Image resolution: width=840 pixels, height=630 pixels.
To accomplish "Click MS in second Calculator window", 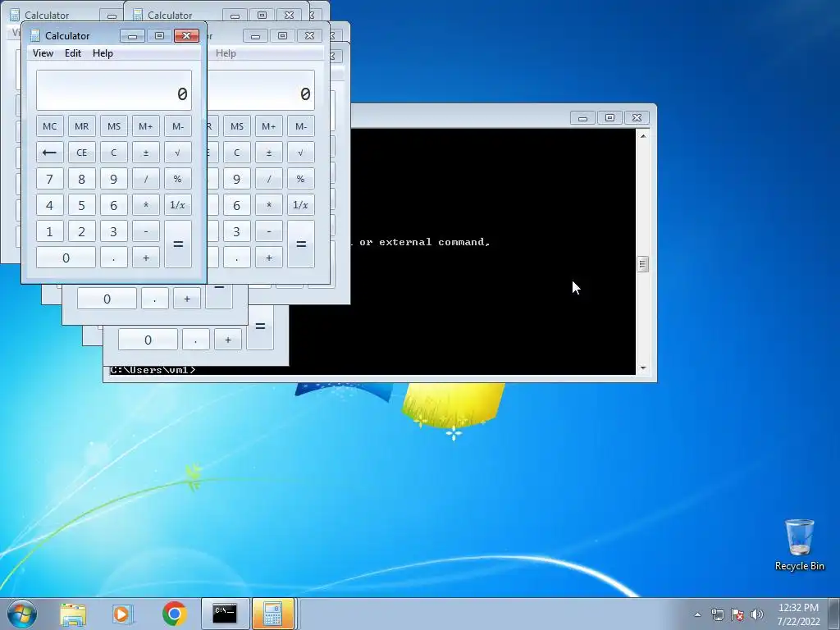I will pyautogui.click(x=237, y=126).
